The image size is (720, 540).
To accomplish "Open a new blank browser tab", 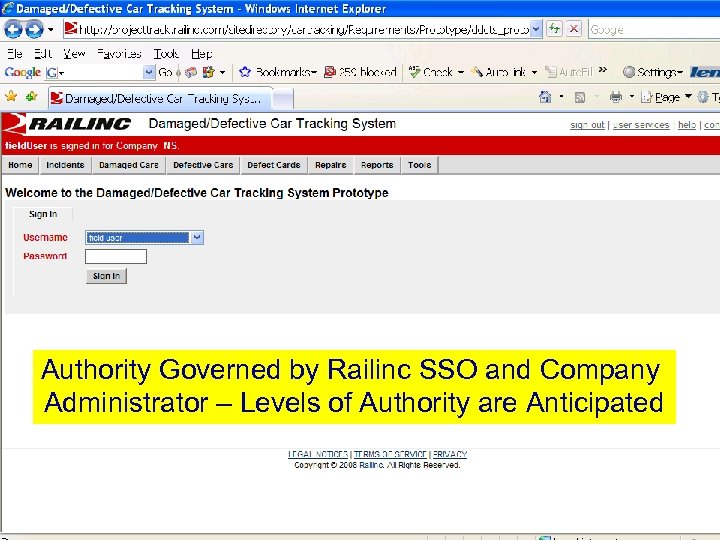I will point(283,99).
